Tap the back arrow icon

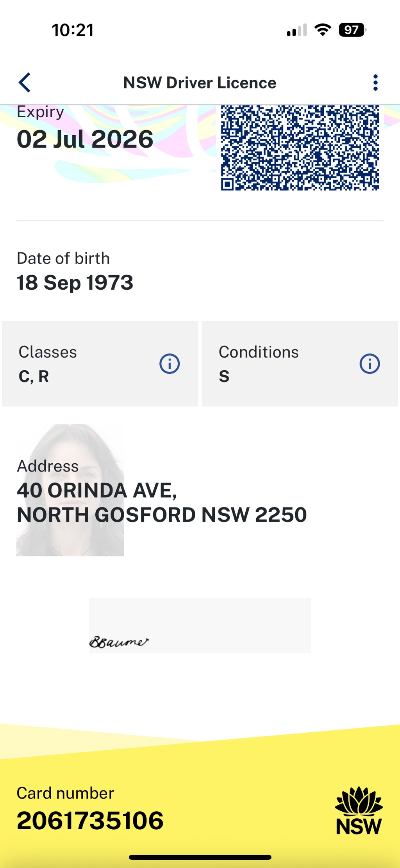click(25, 82)
